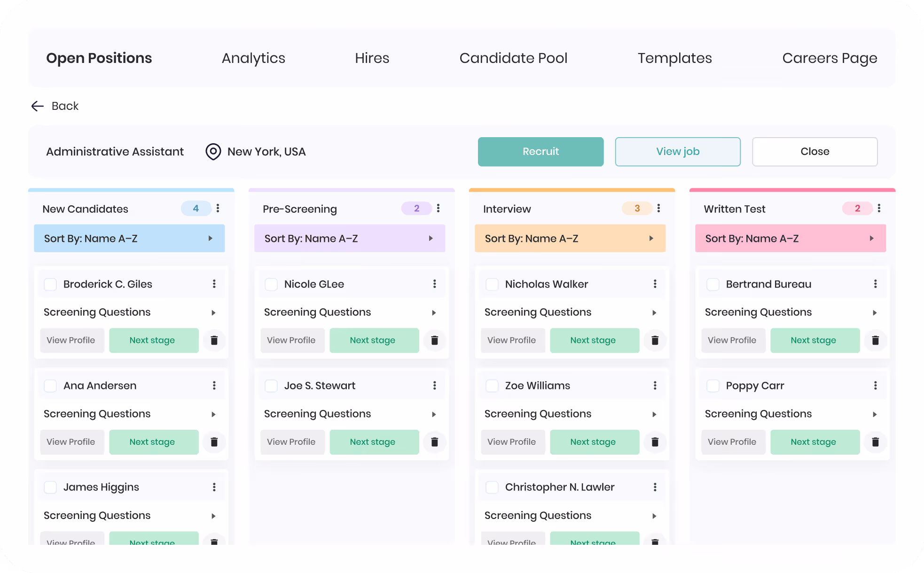This screenshot has width=924, height=573.
Task: Open Christopher N. Lawler card menu
Action: pyautogui.click(x=655, y=487)
